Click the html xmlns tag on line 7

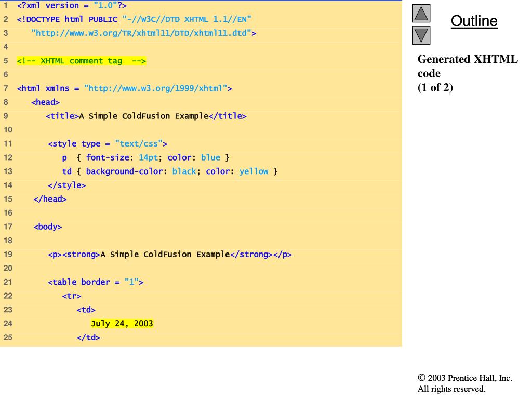pos(125,88)
